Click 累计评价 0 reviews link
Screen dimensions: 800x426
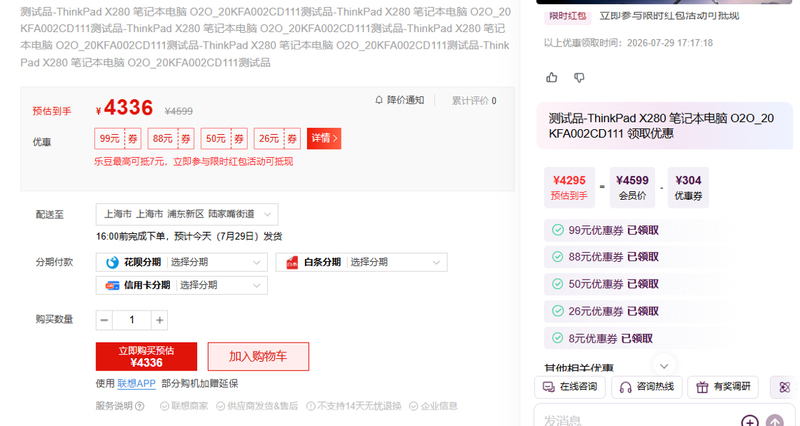coord(474,101)
